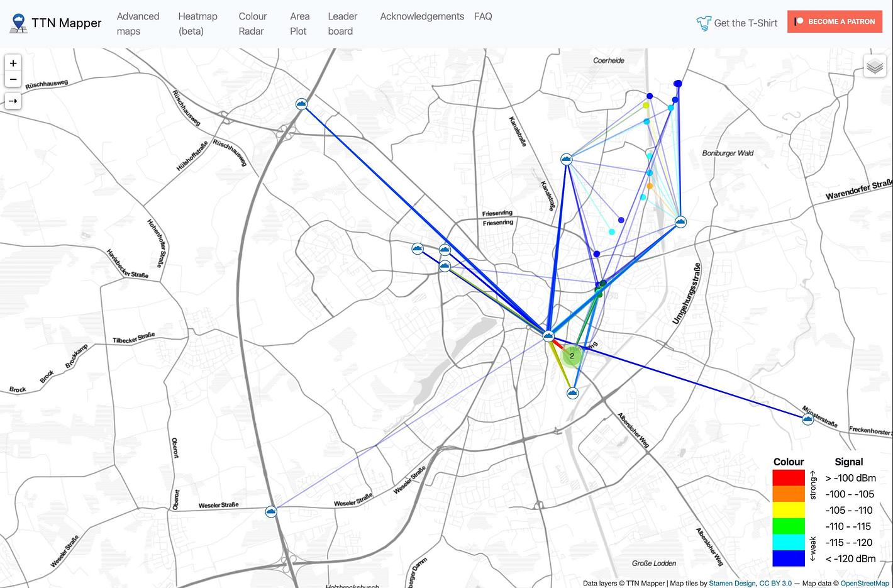
Task: Select the gateway icon on Weseler Straße
Action: [271, 511]
